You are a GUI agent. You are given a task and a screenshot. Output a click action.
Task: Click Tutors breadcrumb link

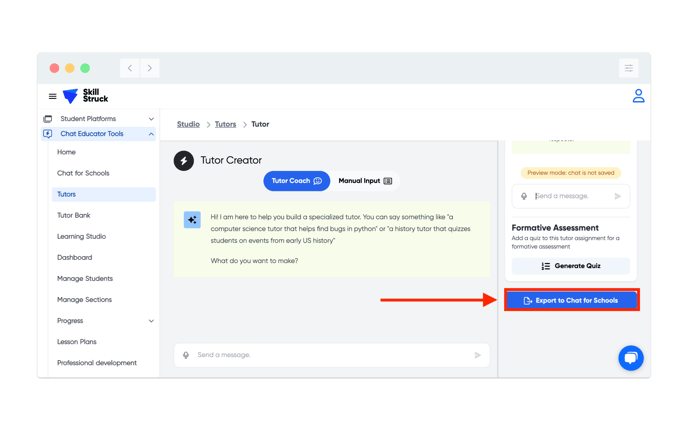coord(226,125)
